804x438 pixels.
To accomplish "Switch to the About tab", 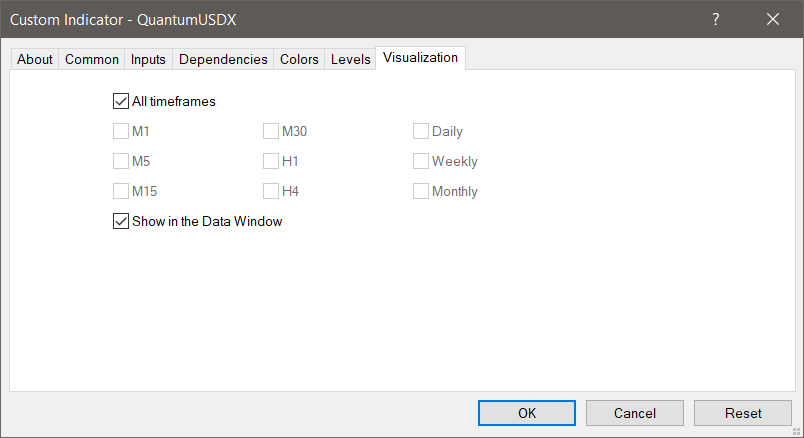I will (x=35, y=60).
